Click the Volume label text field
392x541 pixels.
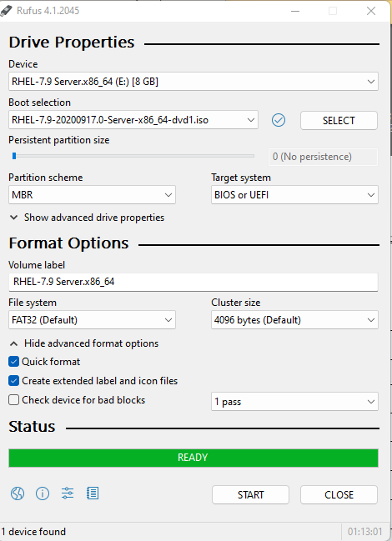[x=193, y=282]
